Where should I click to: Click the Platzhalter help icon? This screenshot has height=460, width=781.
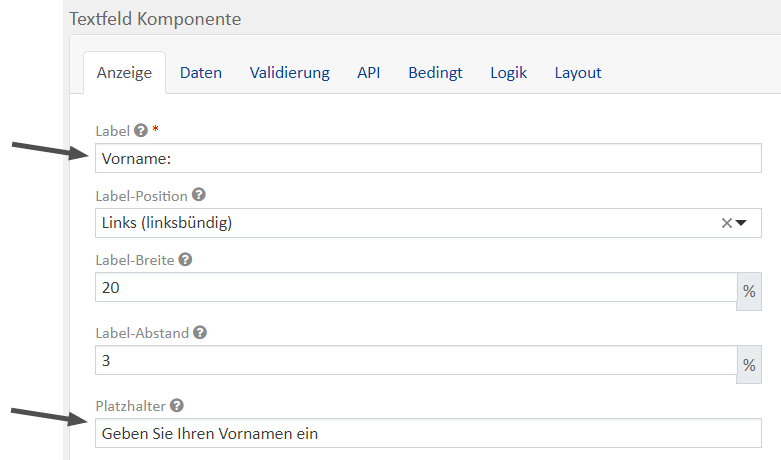tap(177, 405)
